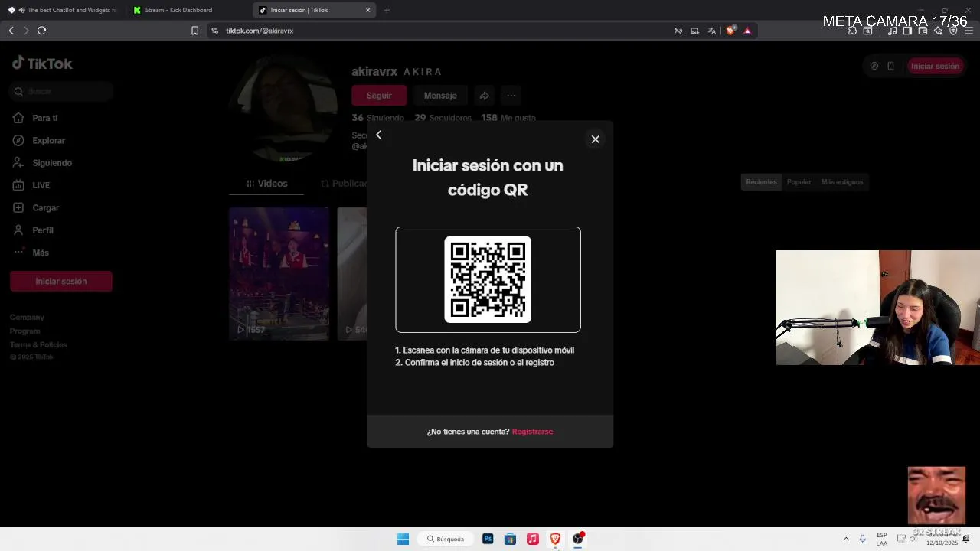Open the browser extensions puzzle icon
980x551 pixels.
click(852, 31)
